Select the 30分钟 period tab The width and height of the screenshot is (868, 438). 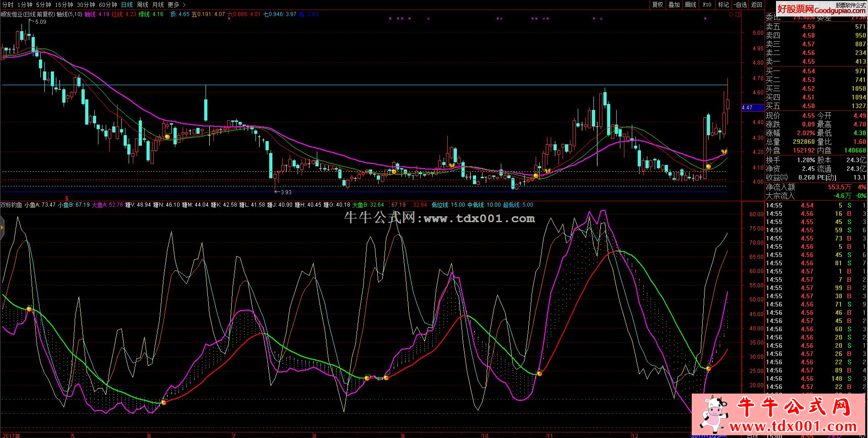click(86, 5)
